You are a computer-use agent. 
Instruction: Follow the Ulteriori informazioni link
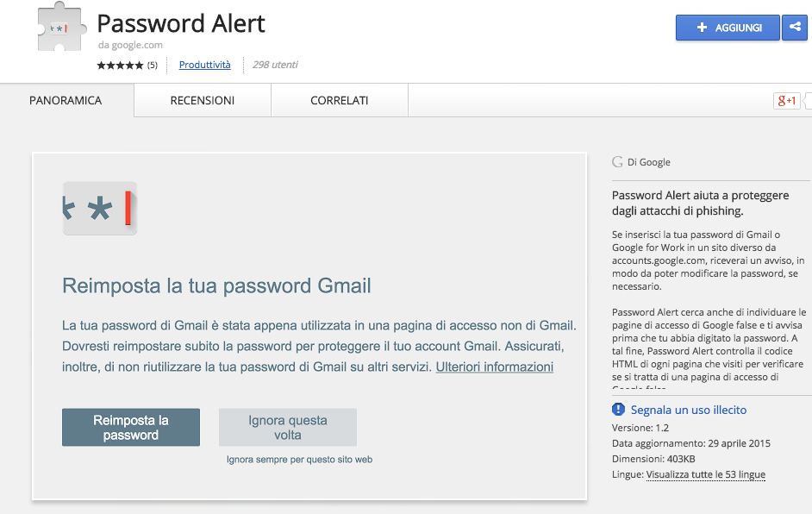[x=494, y=367]
